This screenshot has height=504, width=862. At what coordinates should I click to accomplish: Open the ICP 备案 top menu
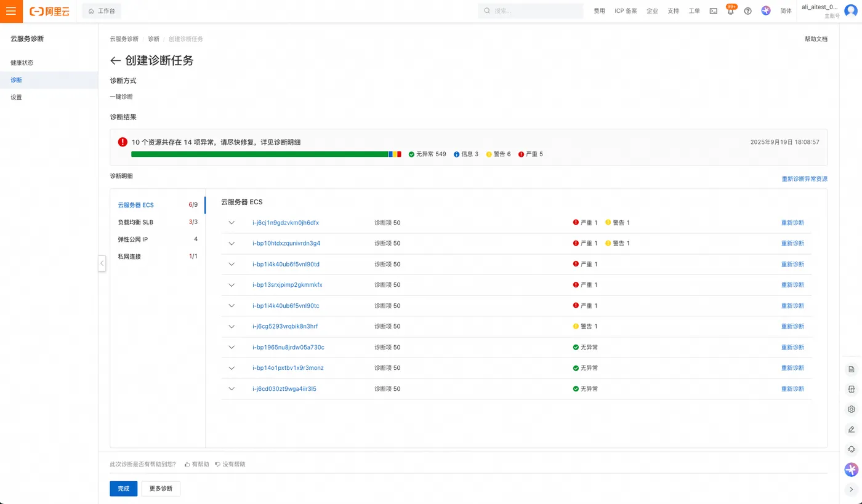[x=626, y=11]
